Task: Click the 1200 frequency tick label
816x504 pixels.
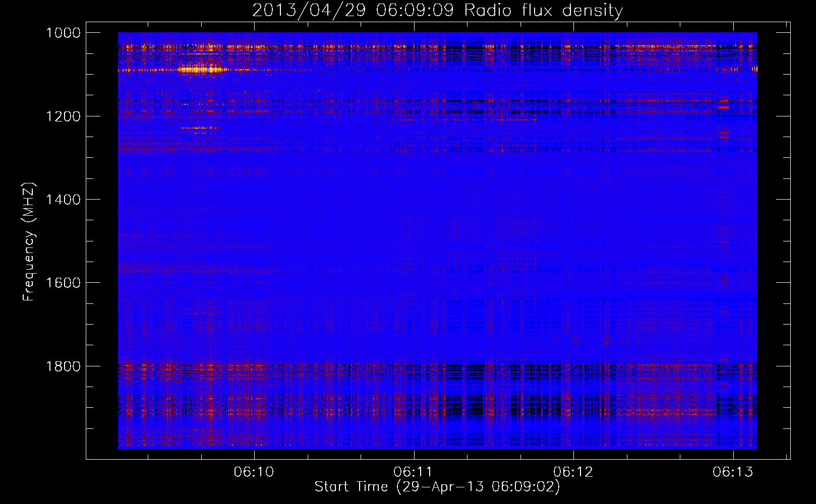Action: (63, 116)
